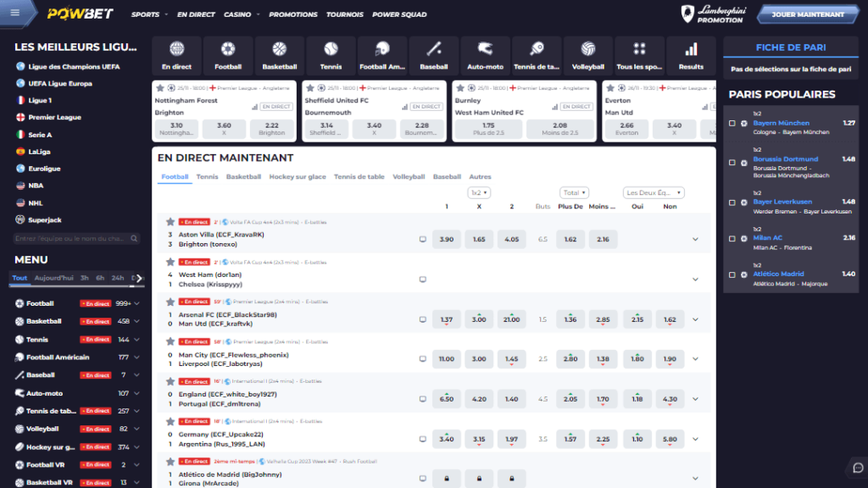868x488 pixels.
Task: Open the hamburger menu icon
Action: click(x=15, y=12)
